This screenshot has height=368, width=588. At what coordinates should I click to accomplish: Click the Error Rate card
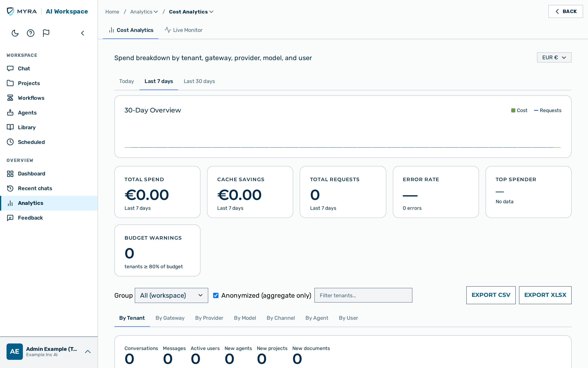[436, 192]
